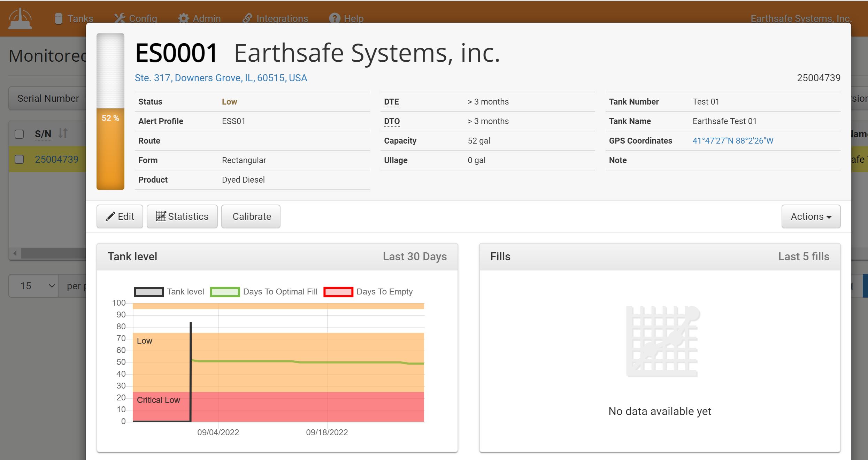Screen dimensions: 868x460
Task: Open the Integrations menu
Action: [x=275, y=18]
